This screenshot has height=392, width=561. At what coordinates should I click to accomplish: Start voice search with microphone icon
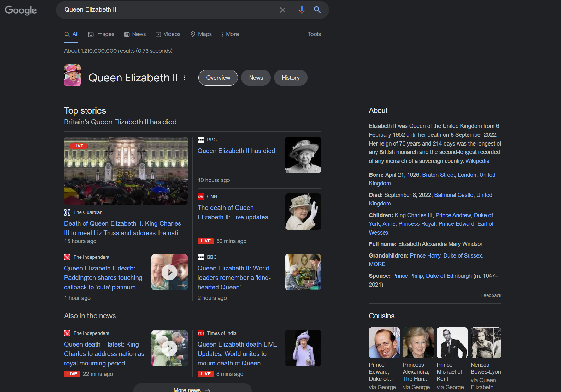point(302,10)
